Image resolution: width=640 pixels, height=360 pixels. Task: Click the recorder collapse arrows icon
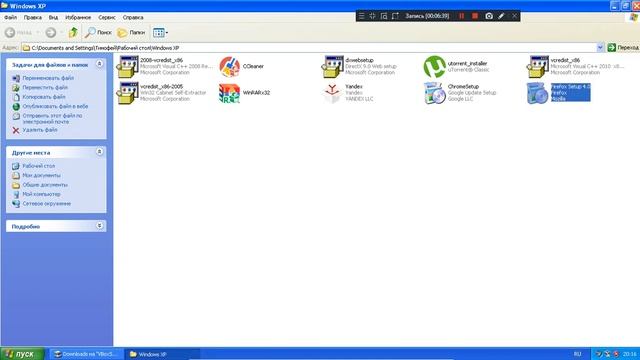pos(372,16)
